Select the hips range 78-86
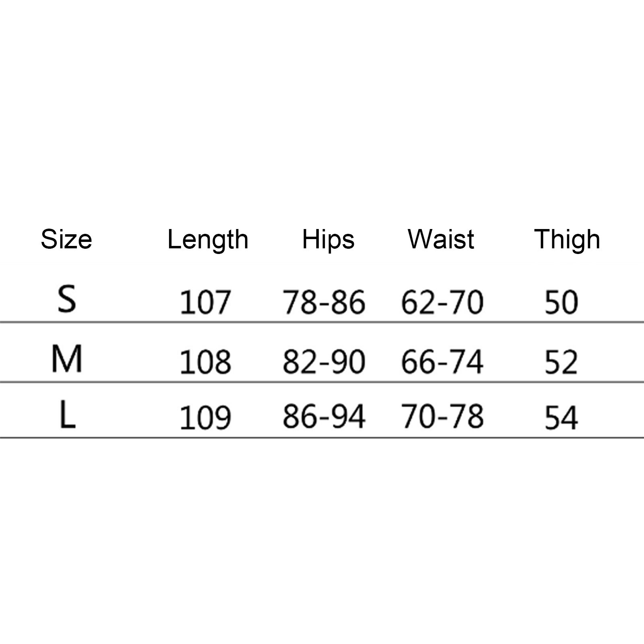Image resolution: width=644 pixels, height=644 pixels. 324,302
